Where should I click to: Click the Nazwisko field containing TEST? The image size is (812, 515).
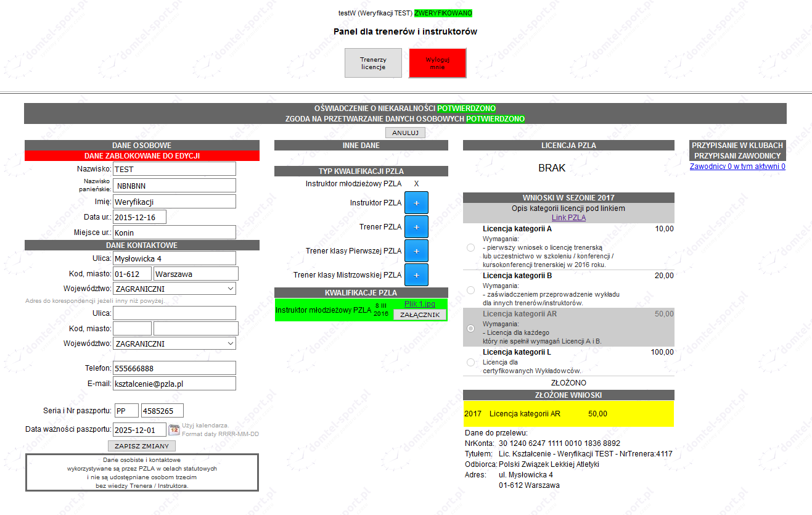pyautogui.click(x=174, y=169)
